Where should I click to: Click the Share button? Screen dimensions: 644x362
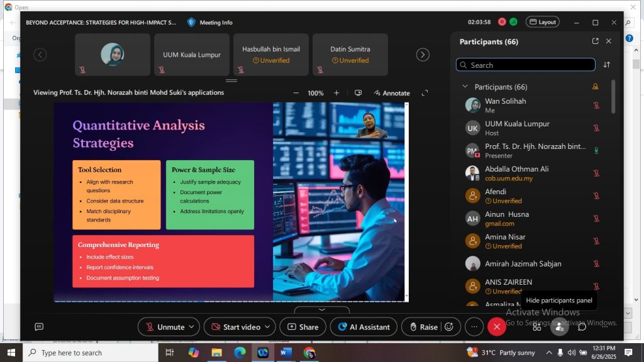pyautogui.click(x=302, y=327)
